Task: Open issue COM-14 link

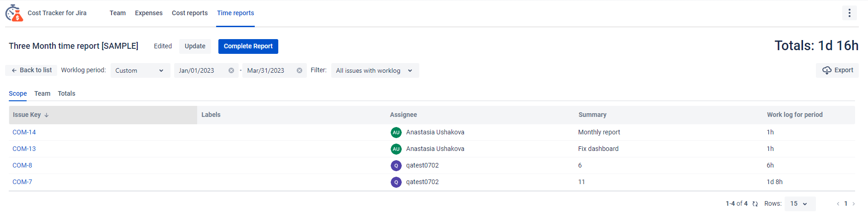Action: click(x=24, y=132)
